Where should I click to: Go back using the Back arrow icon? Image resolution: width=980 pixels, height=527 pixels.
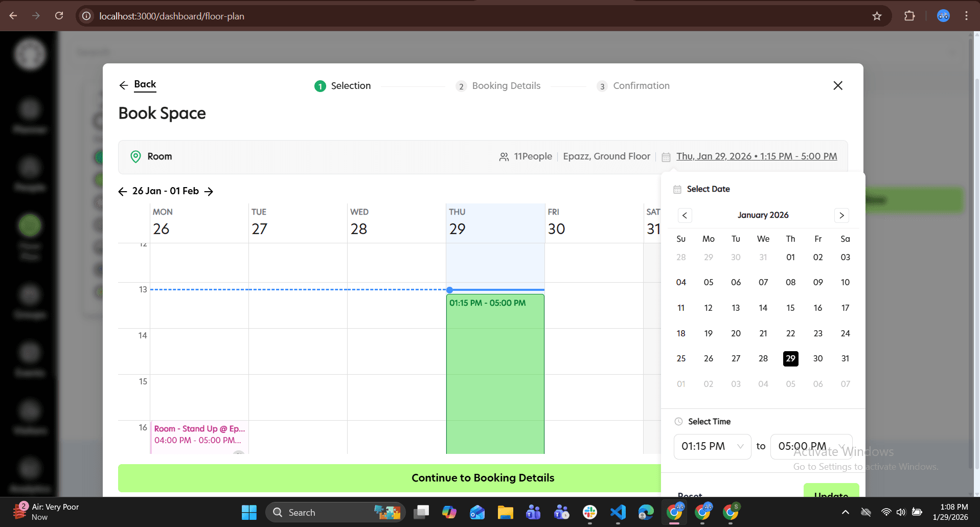(123, 85)
